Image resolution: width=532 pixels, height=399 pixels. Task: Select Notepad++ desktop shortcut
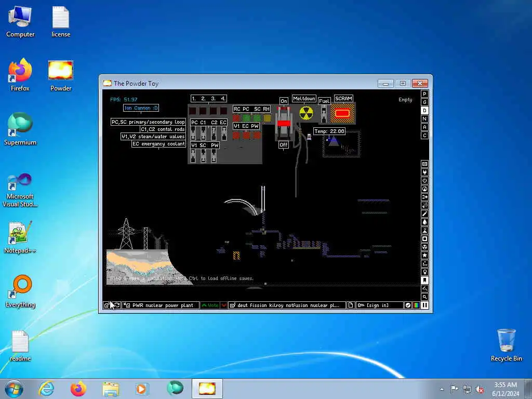[20, 237]
